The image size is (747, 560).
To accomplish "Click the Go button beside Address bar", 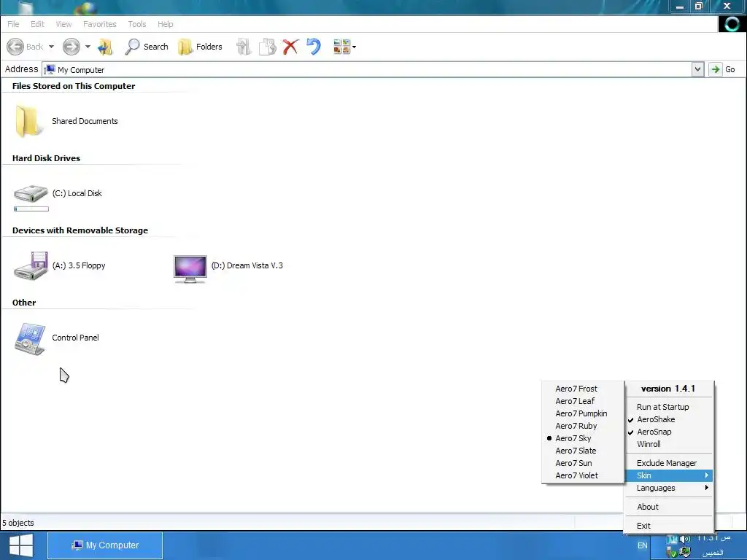I will pos(722,69).
